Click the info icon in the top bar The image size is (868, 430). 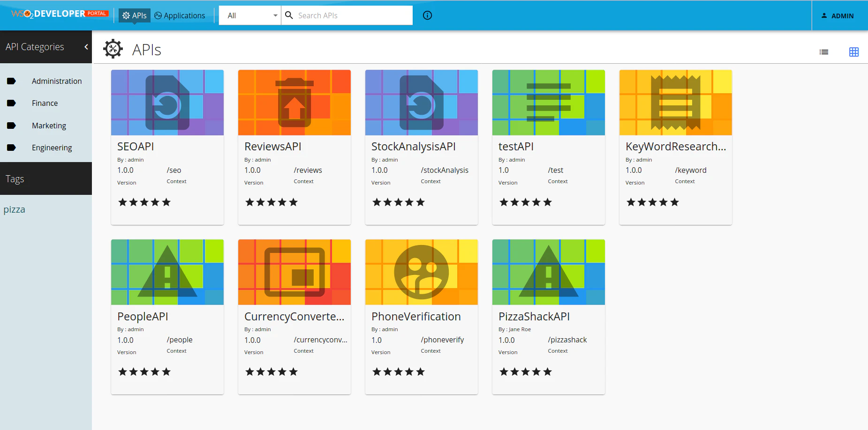[427, 15]
